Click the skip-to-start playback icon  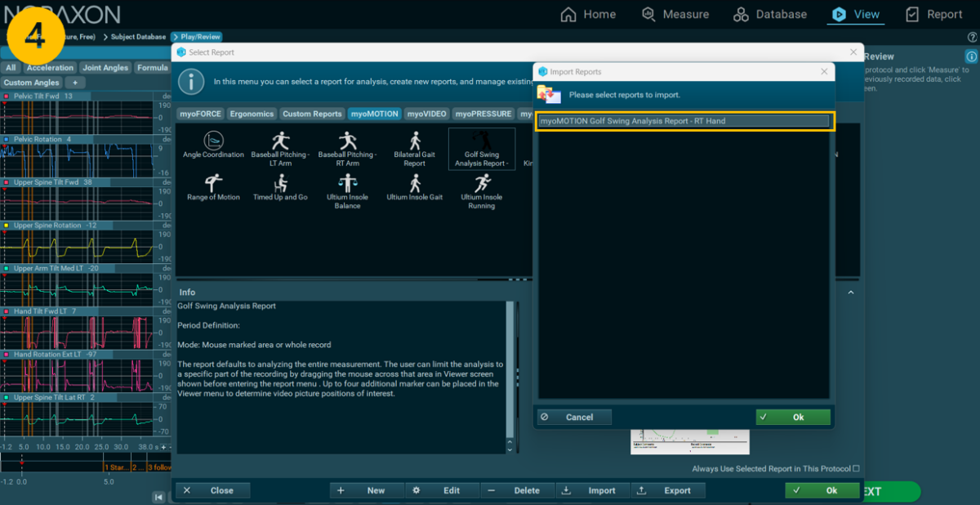(160, 497)
